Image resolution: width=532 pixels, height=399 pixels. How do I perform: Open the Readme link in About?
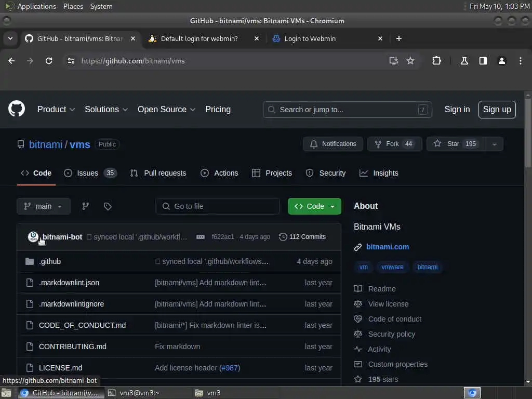(382, 289)
